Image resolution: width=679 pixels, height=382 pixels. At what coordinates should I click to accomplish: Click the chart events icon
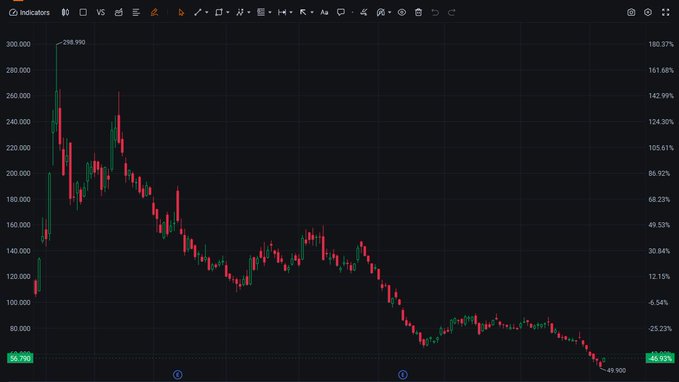click(x=119, y=13)
